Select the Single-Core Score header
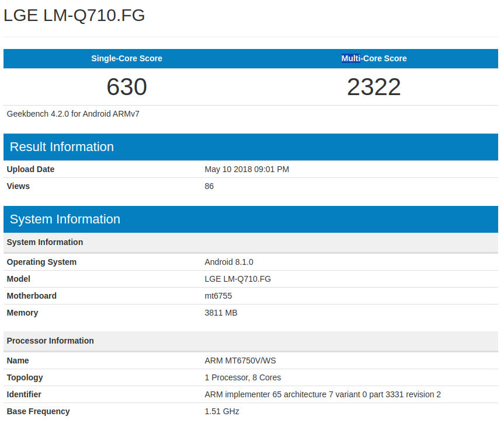 click(x=127, y=58)
